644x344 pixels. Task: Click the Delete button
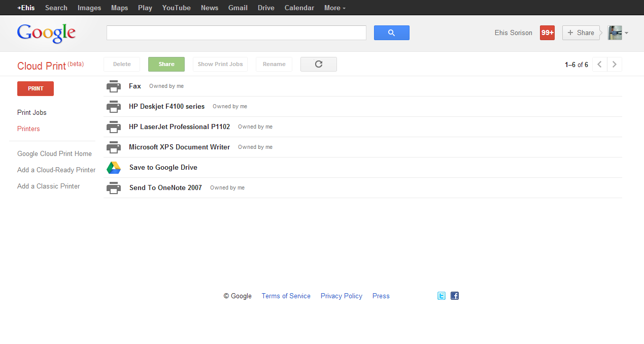pyautogui.click(x=122, y=64)
